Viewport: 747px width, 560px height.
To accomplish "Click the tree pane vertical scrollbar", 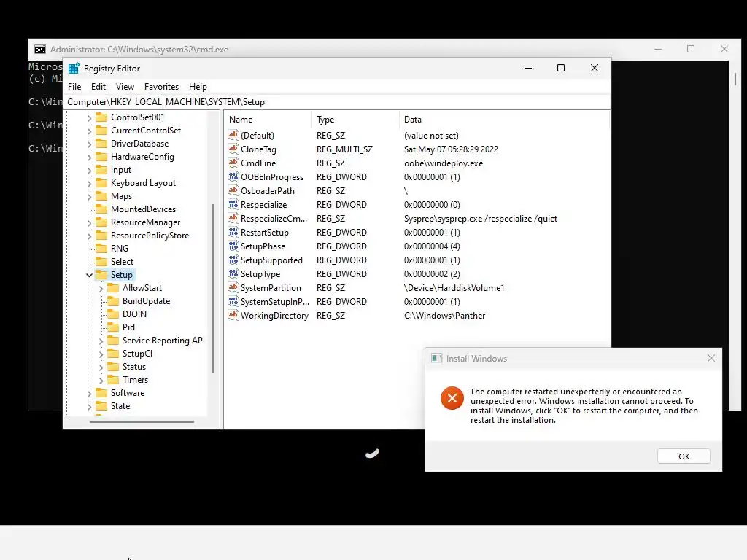I will point(213,289).
